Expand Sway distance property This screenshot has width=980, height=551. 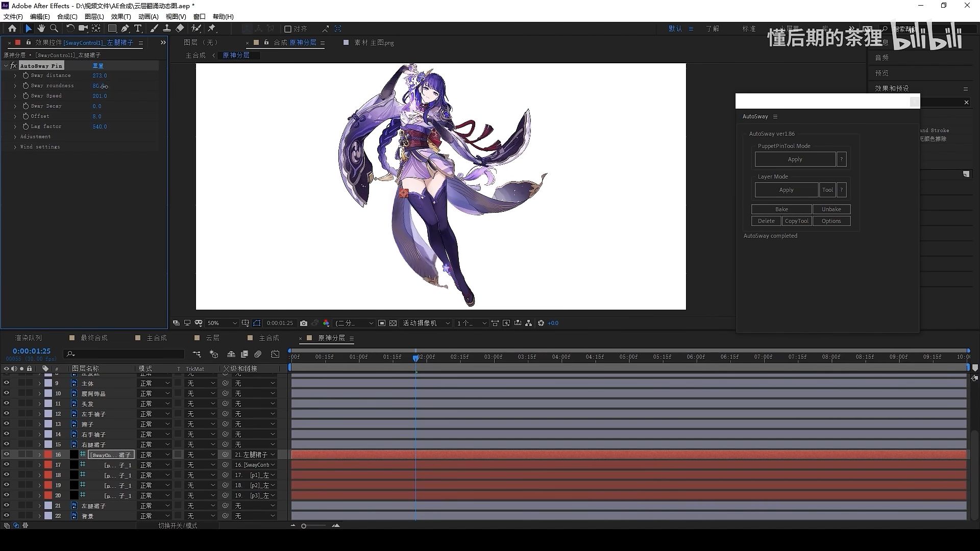(x=15, y=76)
